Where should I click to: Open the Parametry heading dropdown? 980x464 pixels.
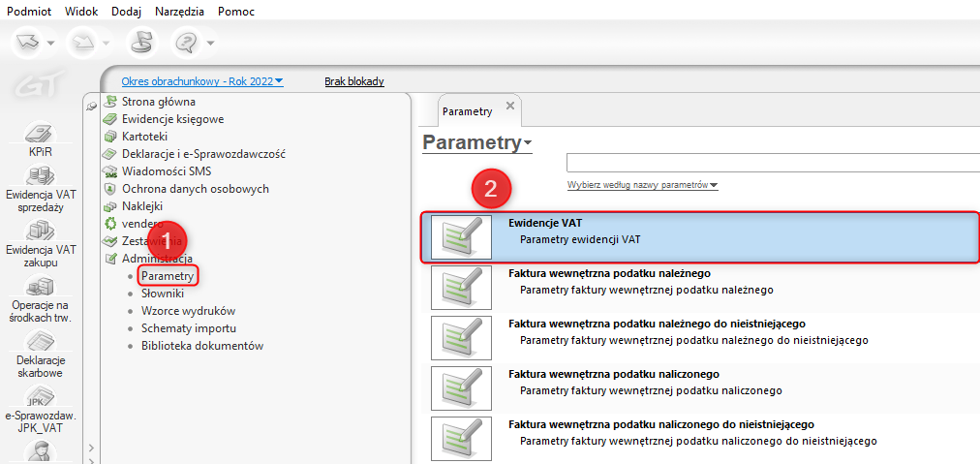pyautogui.click(x=477, y=143)
